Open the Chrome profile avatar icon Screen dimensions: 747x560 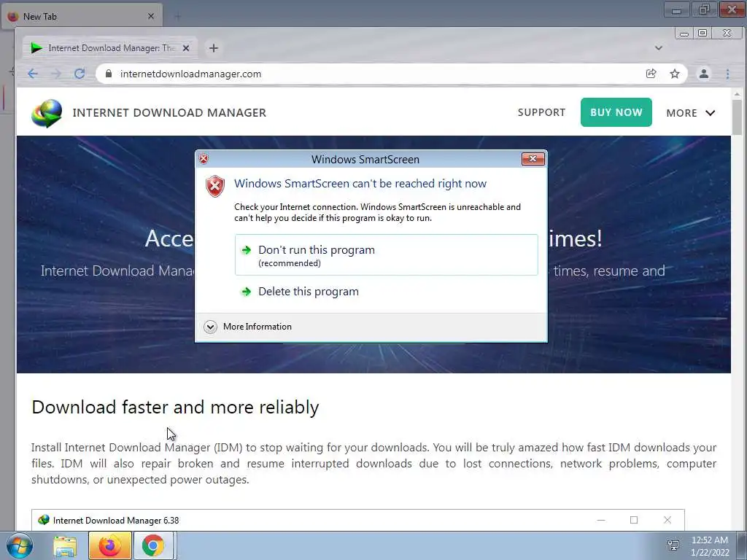pos(704,74)
